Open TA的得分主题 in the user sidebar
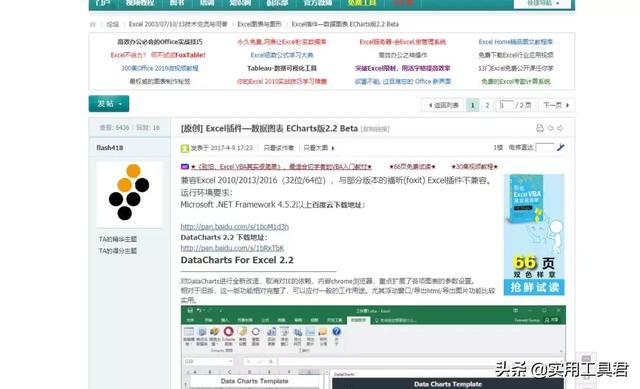The height and width of the screenshot is (389, 640). (x=118, y=251)
